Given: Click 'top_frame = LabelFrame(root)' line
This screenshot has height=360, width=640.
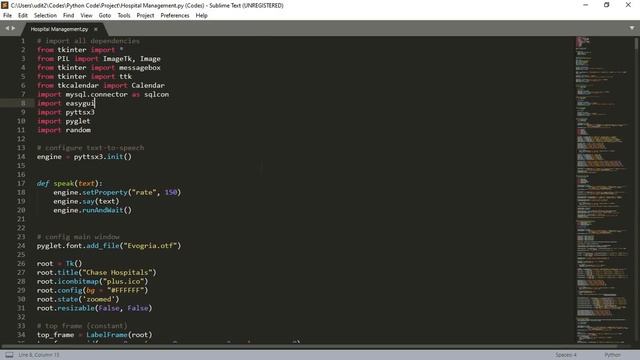Looking at the screenshot, I should (x=94, y=335).
